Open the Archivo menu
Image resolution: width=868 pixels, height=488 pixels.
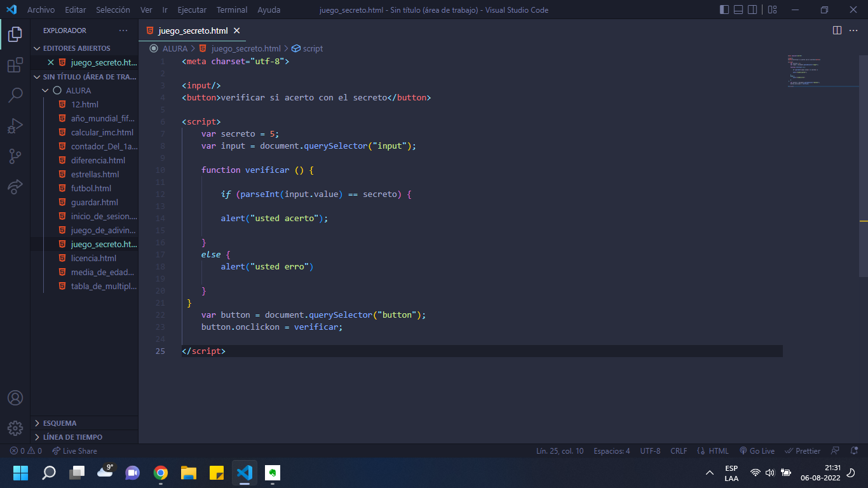pyautogui.click(x=41, y=10)
